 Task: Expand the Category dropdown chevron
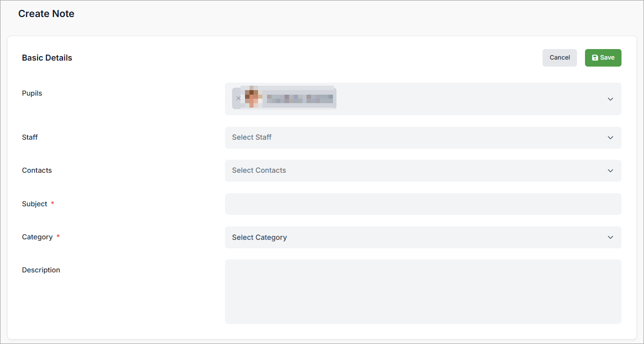coord(610,237)
